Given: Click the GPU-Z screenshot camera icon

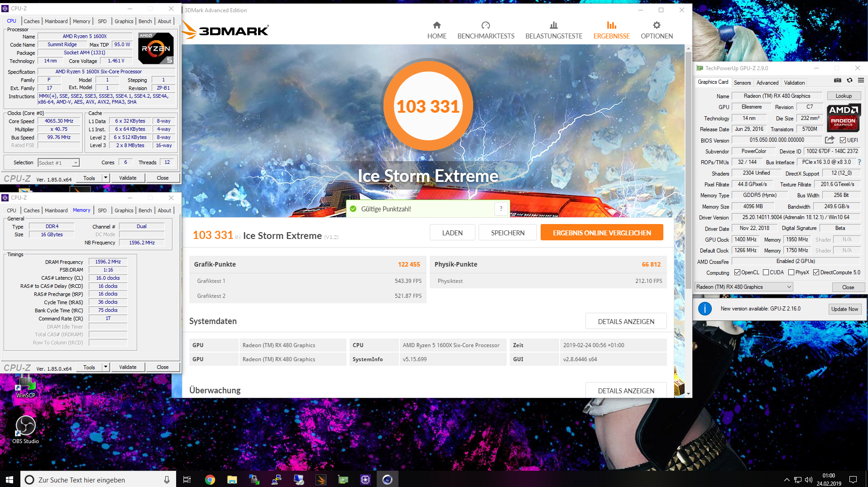Looking at the screenshot, I should (837, 81).
